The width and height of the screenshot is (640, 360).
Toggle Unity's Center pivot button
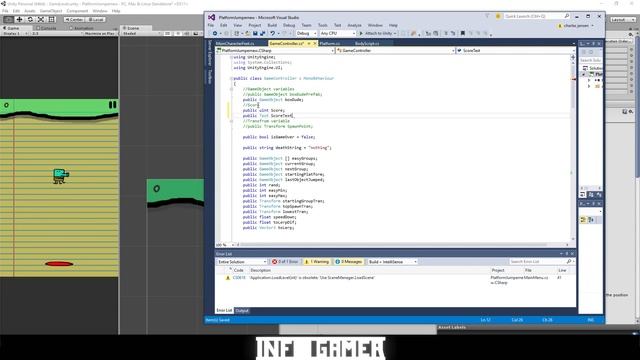74,19
